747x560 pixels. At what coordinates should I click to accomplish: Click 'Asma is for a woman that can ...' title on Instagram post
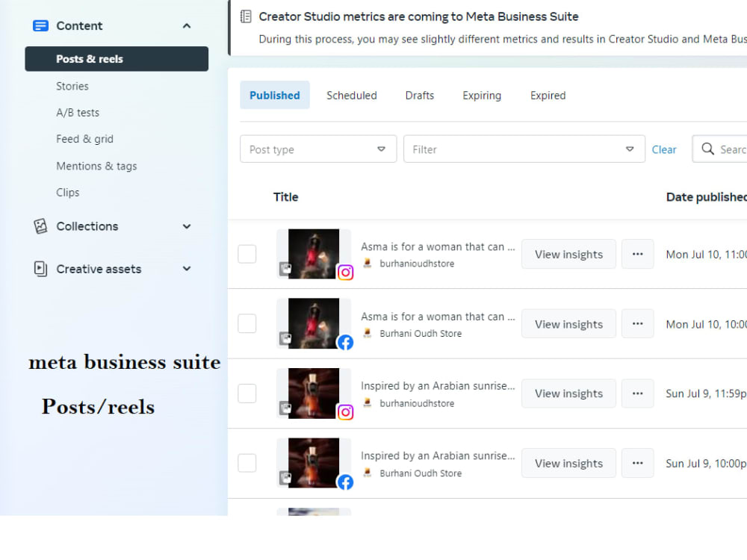[x=438, y=246]
